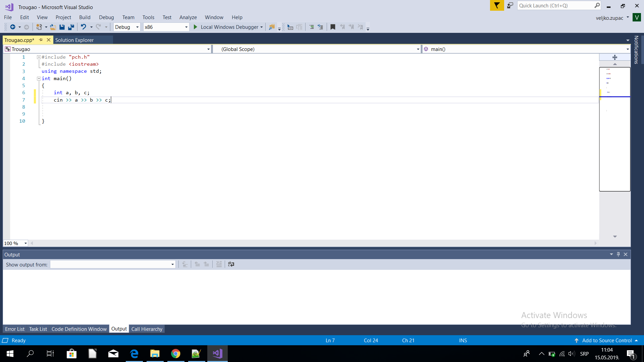
Task: Start debugging with the green play arrow
Action: tap(196, 27)
